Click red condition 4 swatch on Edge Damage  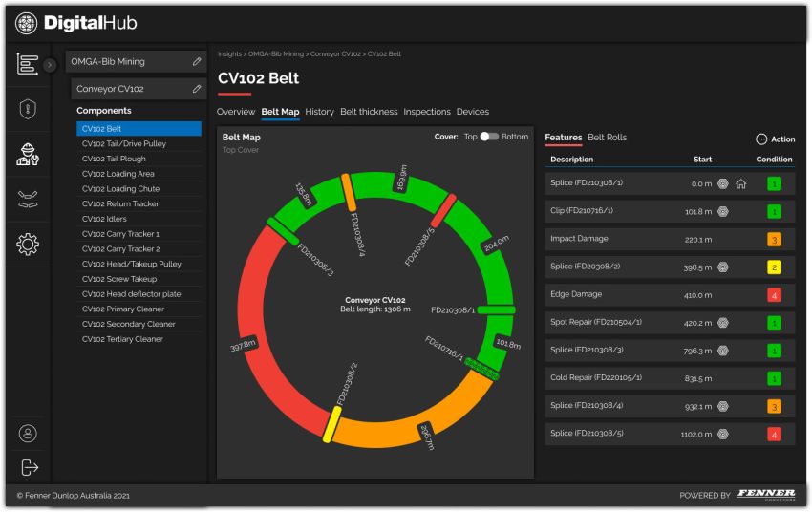(x=774, y=295)
